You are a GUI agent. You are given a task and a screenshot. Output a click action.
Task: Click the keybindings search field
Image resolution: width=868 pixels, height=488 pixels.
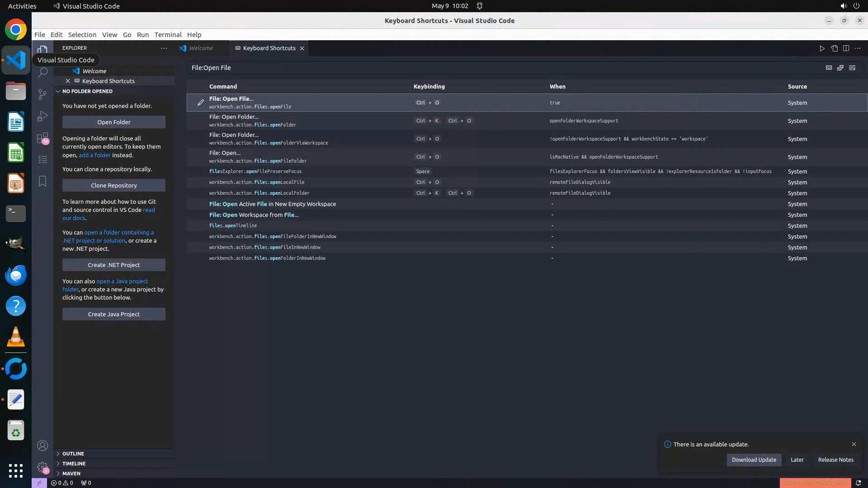(x=497, y=68)
